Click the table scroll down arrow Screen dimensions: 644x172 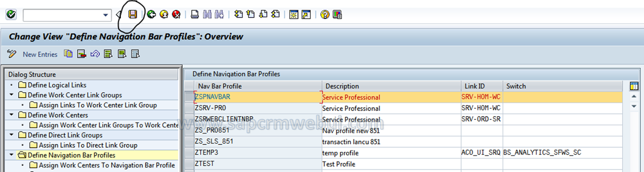pyautogui.click(x=634, y=106)
